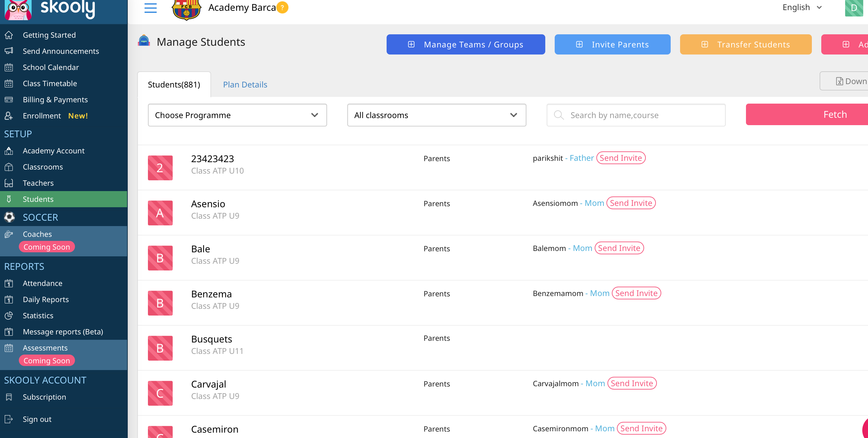Click the pink Fetch button

click(807, 114)
